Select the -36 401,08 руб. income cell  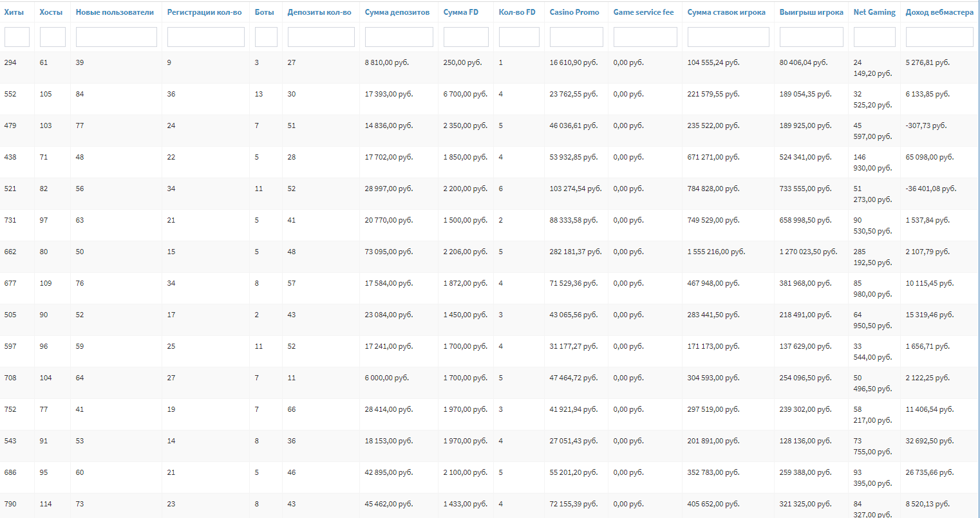[930, 189]
